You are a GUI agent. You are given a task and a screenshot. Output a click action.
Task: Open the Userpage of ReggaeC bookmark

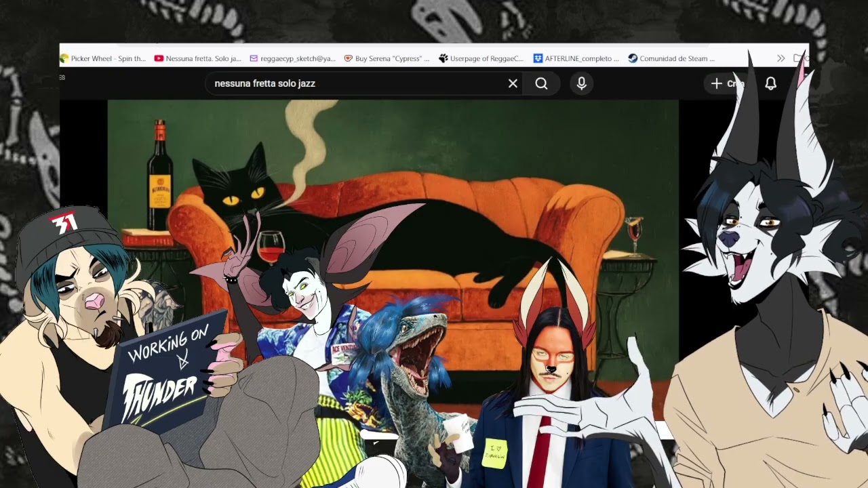[x=481, y=58]
